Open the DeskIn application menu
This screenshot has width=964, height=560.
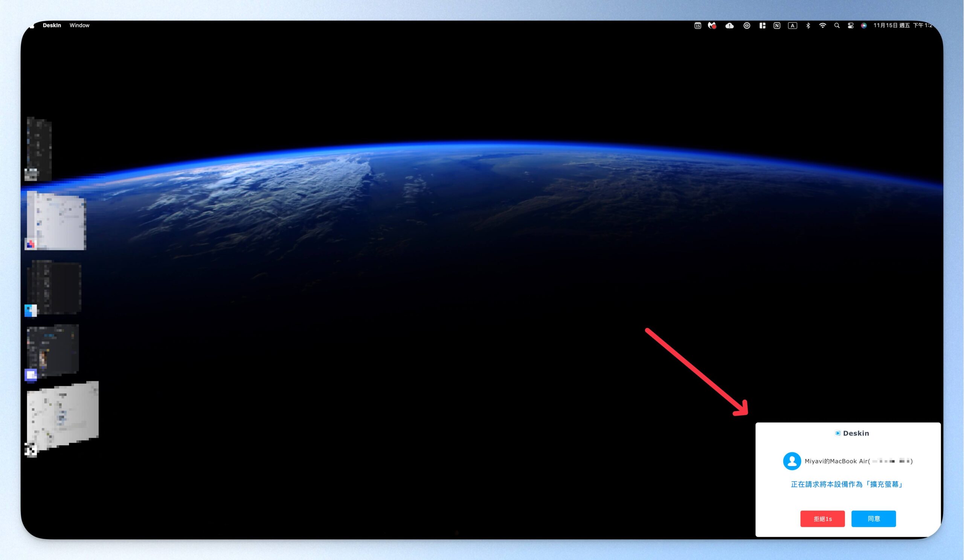pyautogui.click(x=52, y=25)
